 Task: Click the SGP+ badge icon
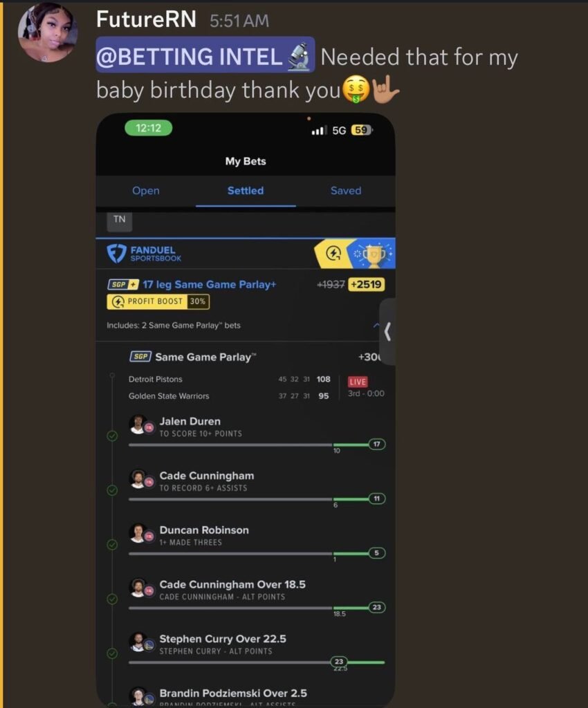coord(123,284)
